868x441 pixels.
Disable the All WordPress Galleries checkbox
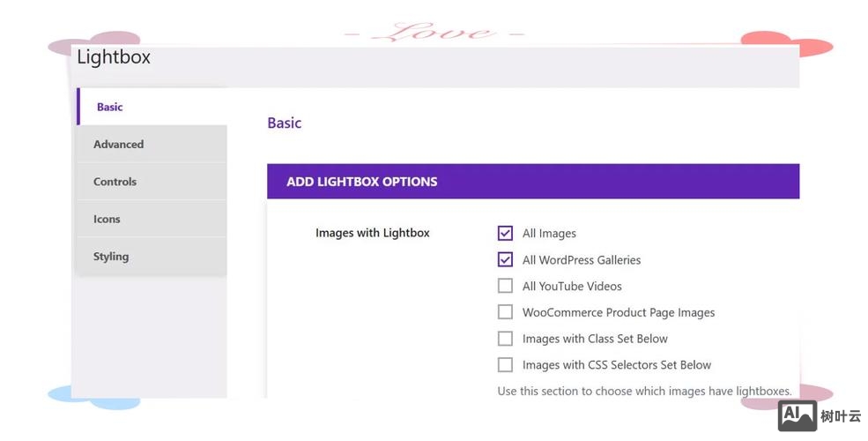(505, 260)
